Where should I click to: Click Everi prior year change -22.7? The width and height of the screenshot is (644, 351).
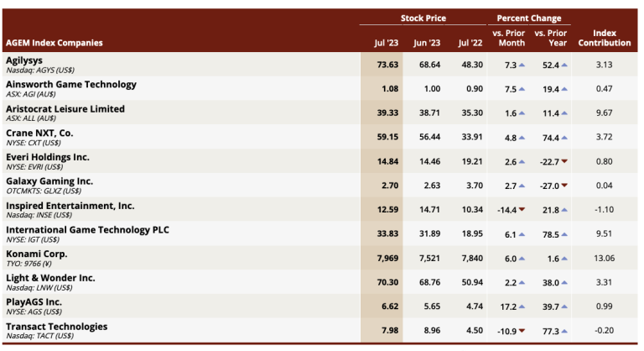point(549,162)
